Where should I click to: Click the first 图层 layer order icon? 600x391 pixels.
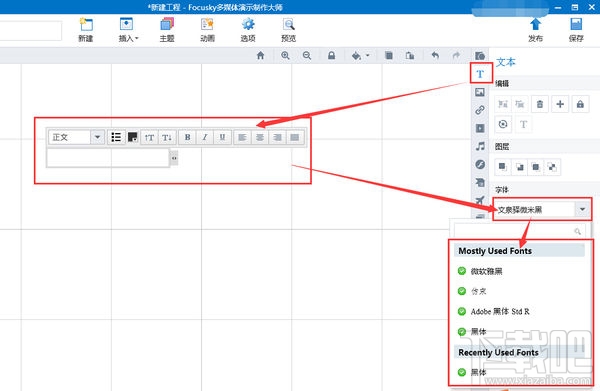(503, 167)
